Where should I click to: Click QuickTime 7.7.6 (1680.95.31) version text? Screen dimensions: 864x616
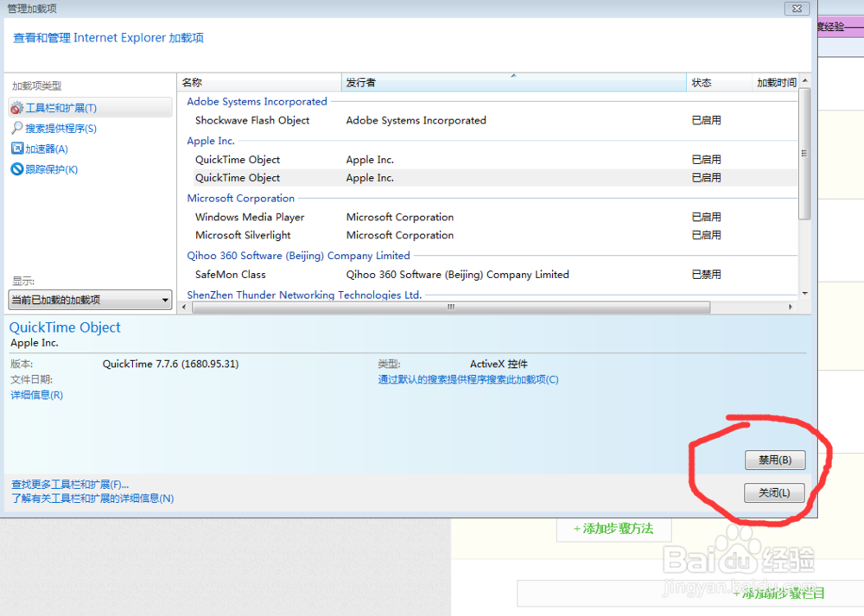click(170, 364)
